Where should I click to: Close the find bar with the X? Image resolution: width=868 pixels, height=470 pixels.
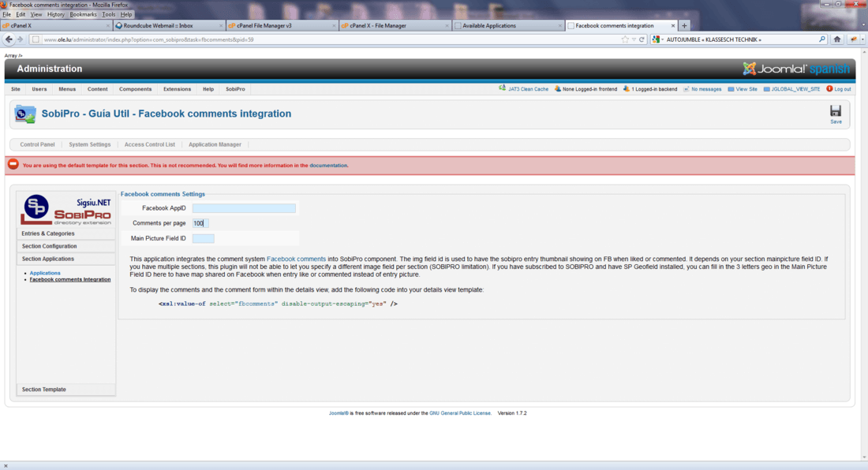[6, 465]
